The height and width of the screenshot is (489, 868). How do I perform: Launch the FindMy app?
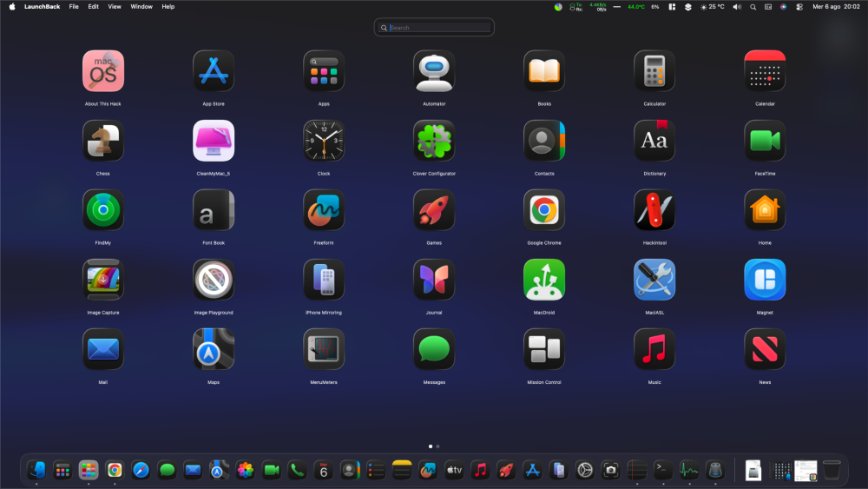(103, 210)
